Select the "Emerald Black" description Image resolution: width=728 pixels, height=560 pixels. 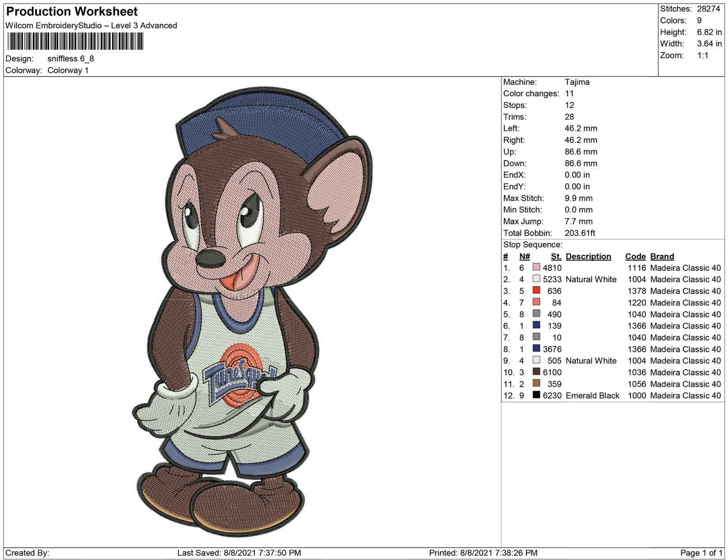tap(592, 395)
